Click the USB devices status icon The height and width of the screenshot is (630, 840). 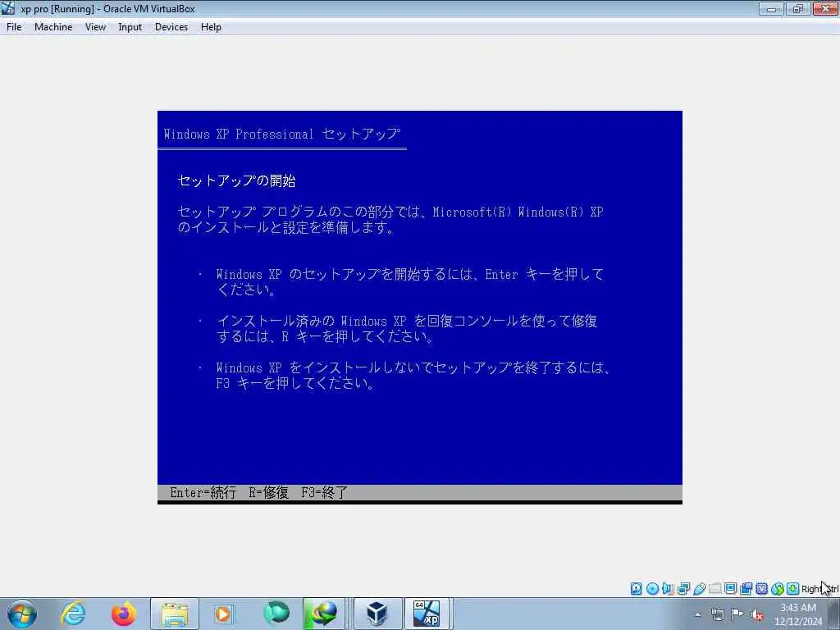tap(699, 589)
